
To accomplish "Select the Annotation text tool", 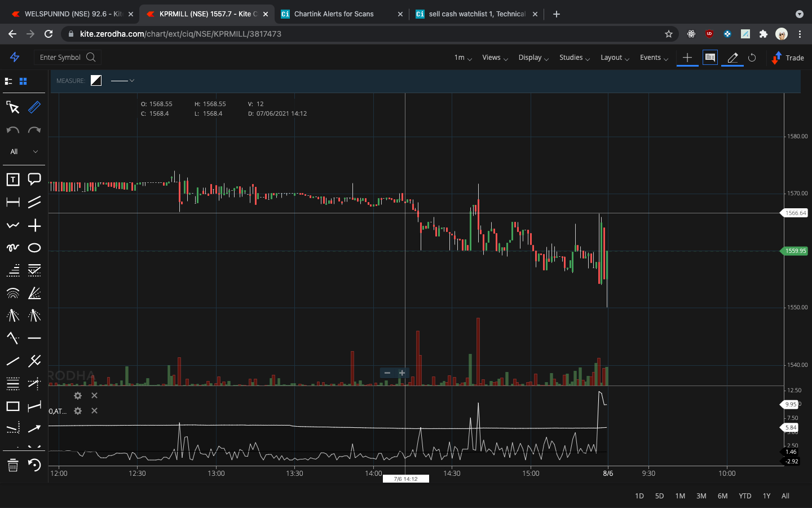I will [x=12, y=179].
